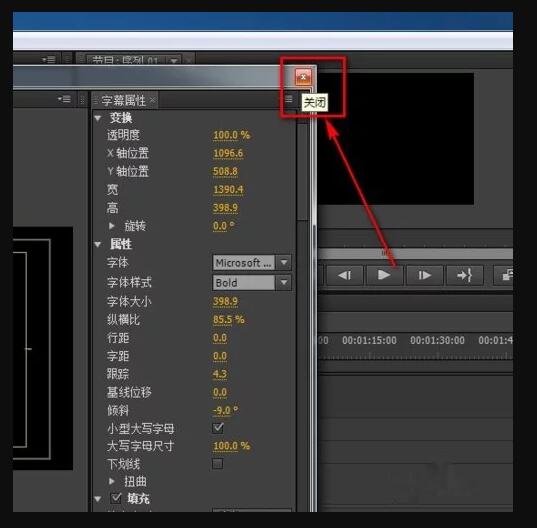Click the 字距 value 0.0

[220, 356]
